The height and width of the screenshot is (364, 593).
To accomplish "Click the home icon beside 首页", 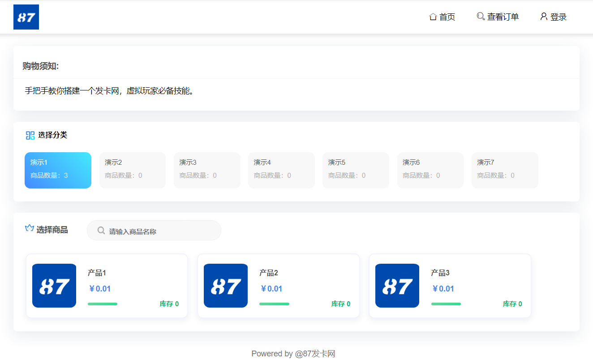I will pyautogui.click(x=433, y=16).
